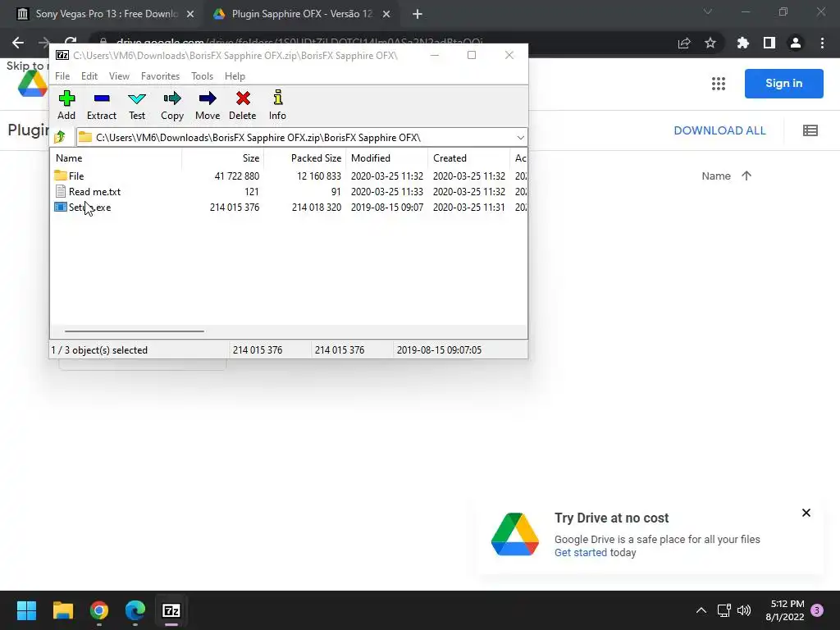Viewport: 840px width, 630px height.
Task: Close the Try Drive promo banner
Action: click(806, 513)
